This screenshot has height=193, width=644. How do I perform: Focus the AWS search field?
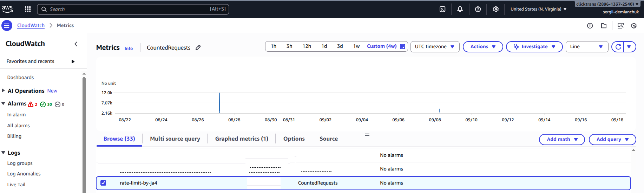133,9
